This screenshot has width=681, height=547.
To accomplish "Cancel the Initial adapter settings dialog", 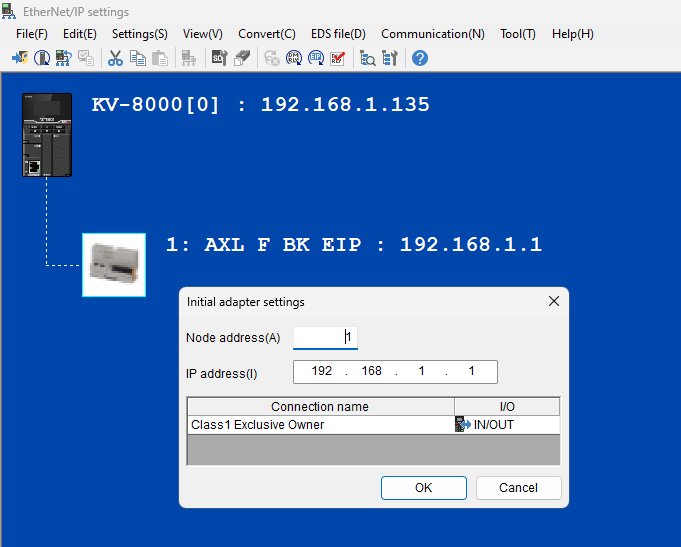I will click(519, 488).
